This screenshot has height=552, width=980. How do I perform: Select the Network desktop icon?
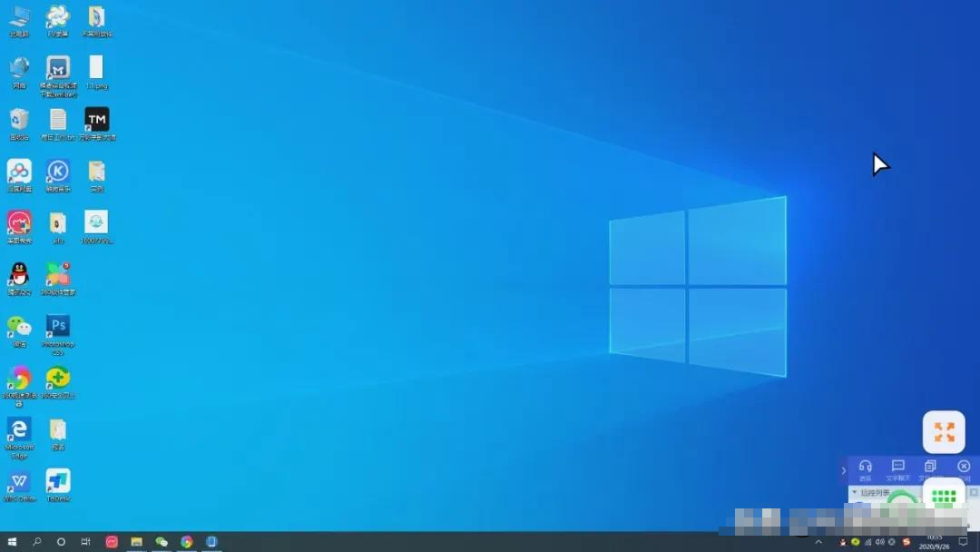pos(19,72)
